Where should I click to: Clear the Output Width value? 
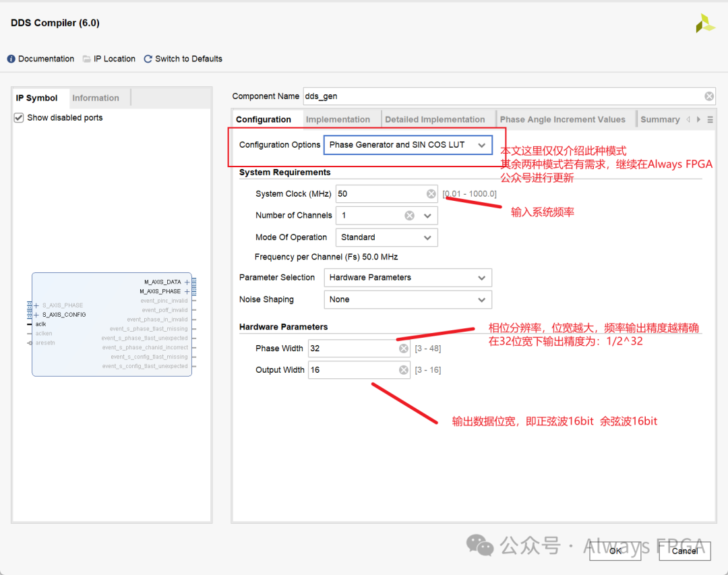404,369
